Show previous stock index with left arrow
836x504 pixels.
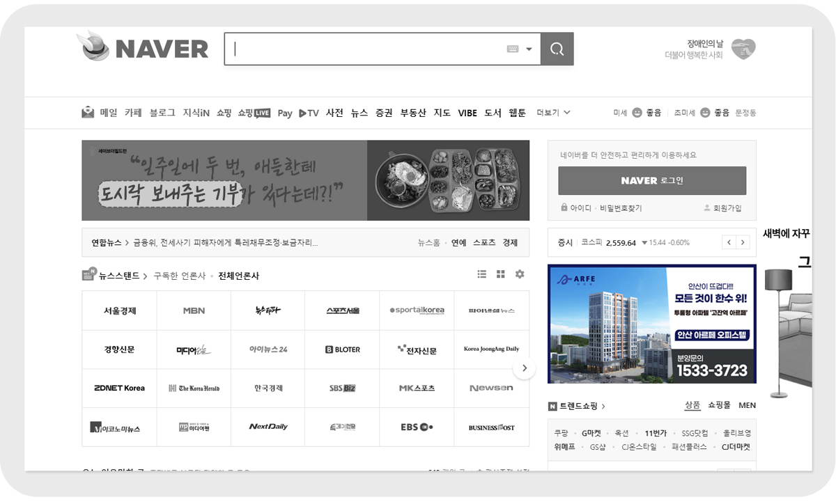coord(729,242)
